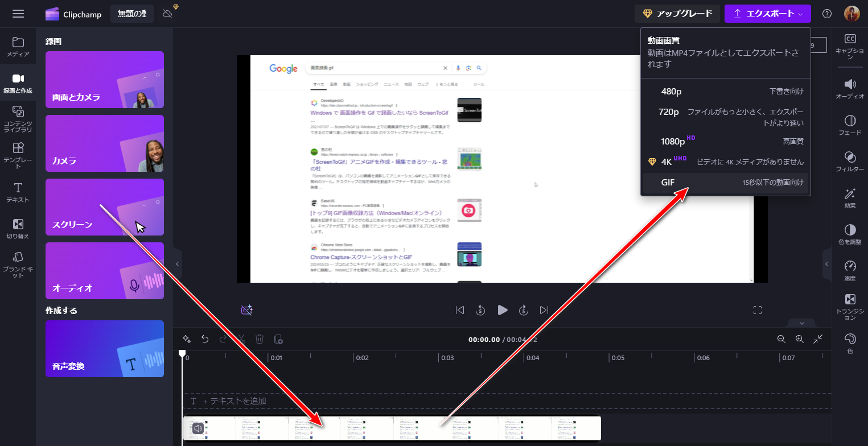Choose the 音声変換 creation card
Image resolution: width=868 pixels, height=446 pixels.
[x=105, y=349]
